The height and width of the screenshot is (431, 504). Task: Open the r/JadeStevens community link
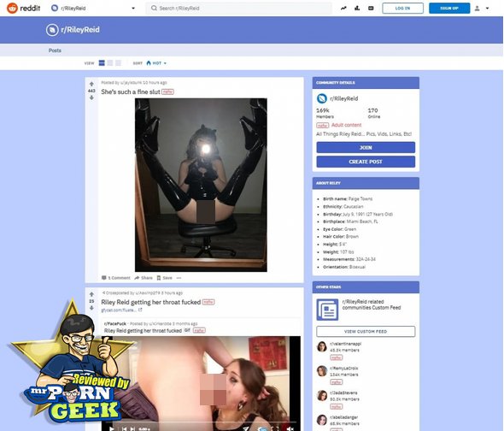point(343,393)
